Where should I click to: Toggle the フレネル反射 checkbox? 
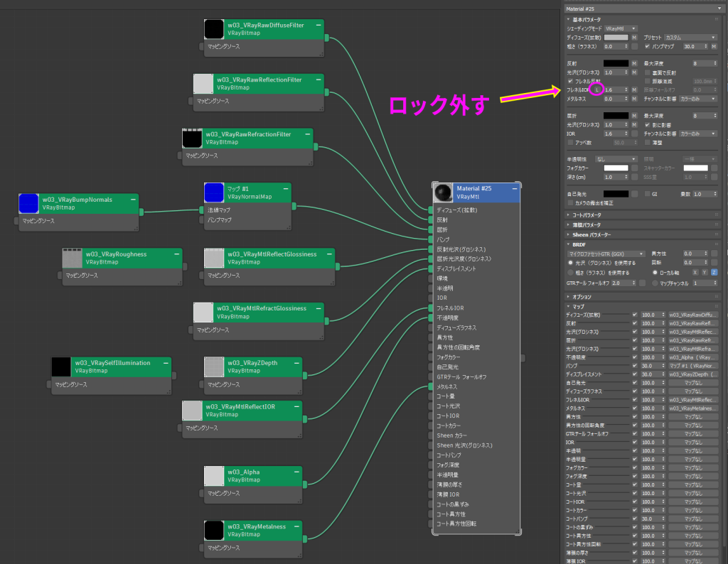(x=570, y=82)
